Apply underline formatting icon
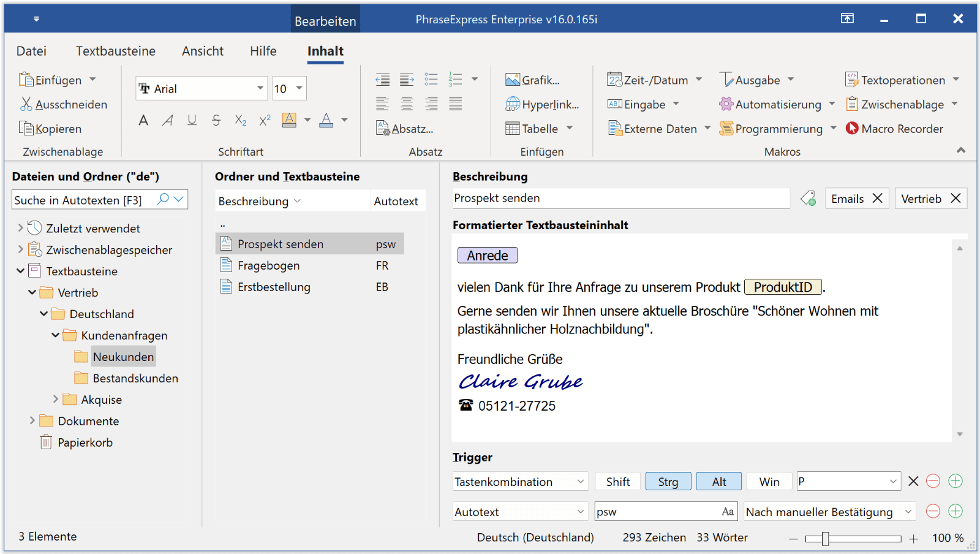The height and width of the screenshot is (554, 980). point(192,120)
